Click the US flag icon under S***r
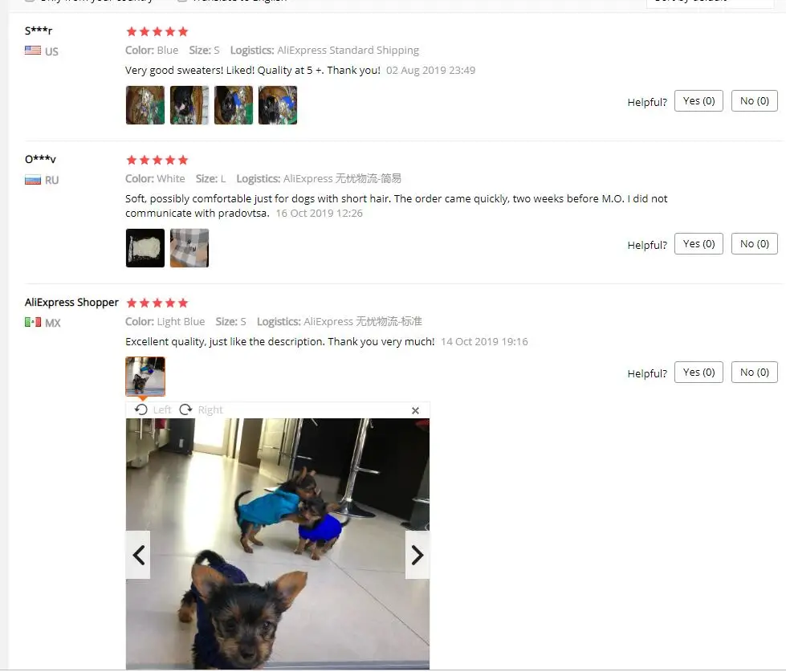The width and height of the screenshot is (786, 672). coord(33,51)
